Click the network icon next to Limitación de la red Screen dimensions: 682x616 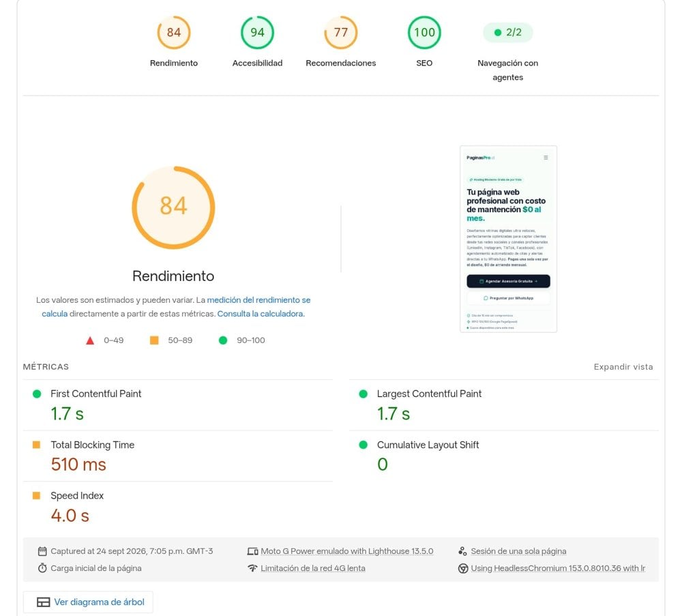click(253, 568)
